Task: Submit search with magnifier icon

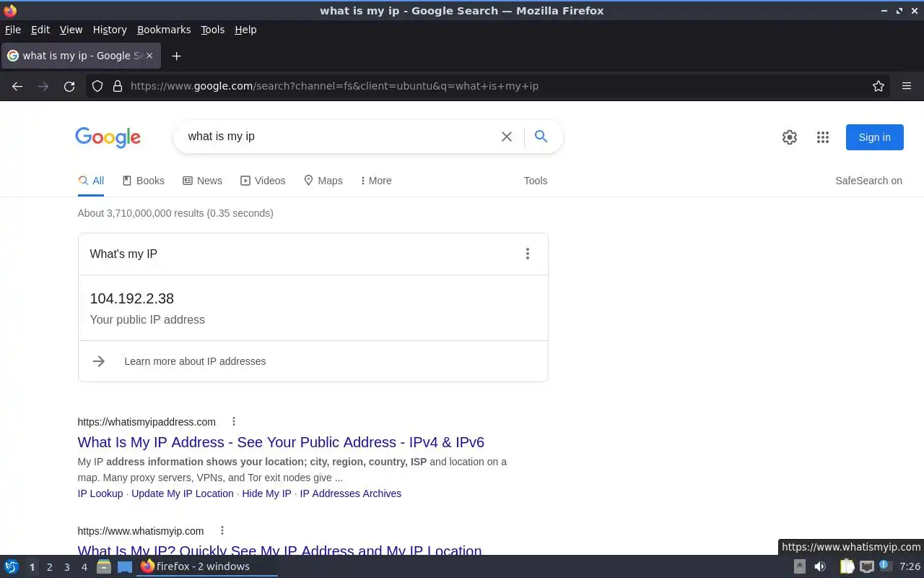Action: coord(541,137)
